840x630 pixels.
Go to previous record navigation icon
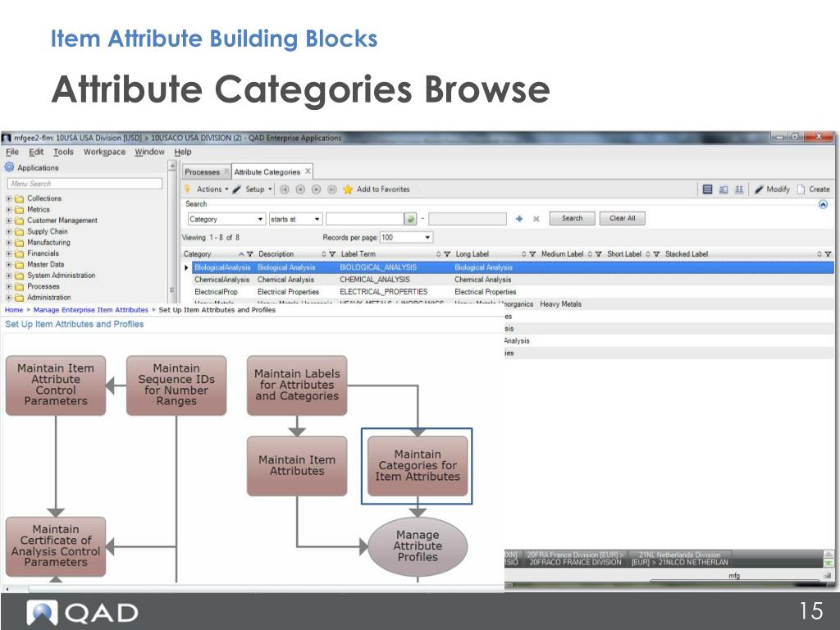coord(300,189)
